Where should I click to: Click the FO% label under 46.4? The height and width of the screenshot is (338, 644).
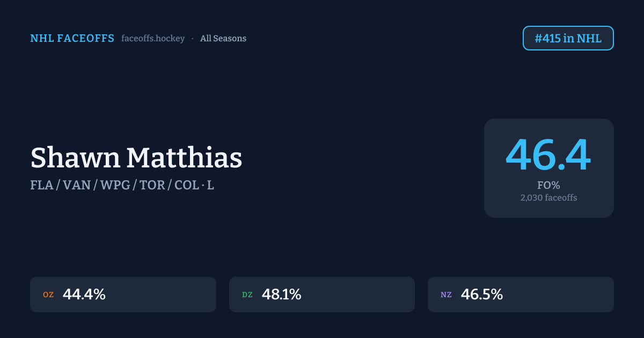(548, 186)
